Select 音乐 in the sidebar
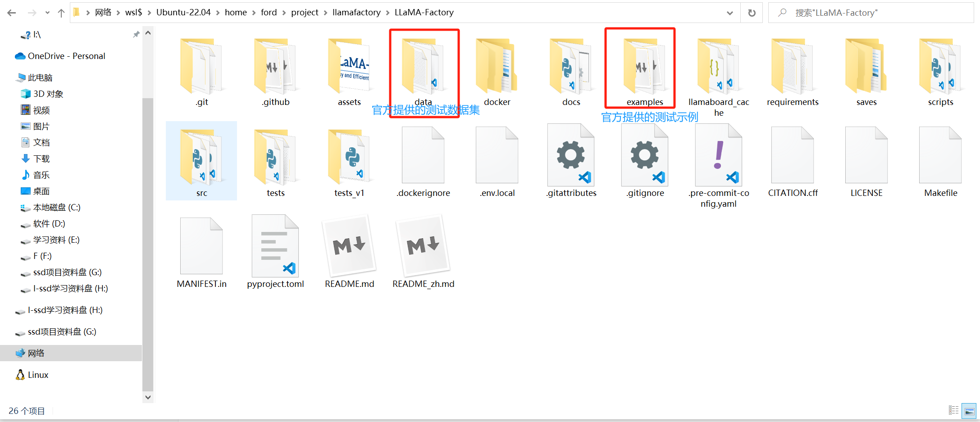Viewport: 980px width, 422px height. pos(41,175)
